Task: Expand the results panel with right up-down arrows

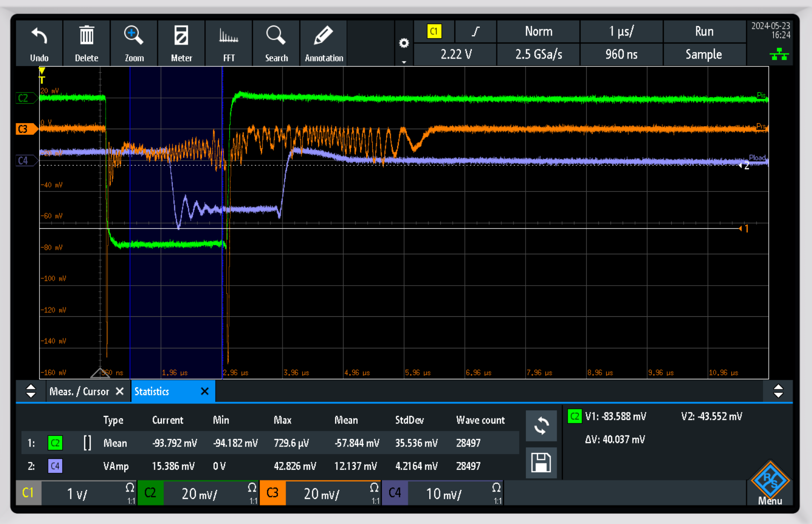Action: click(x=778, y=391)
